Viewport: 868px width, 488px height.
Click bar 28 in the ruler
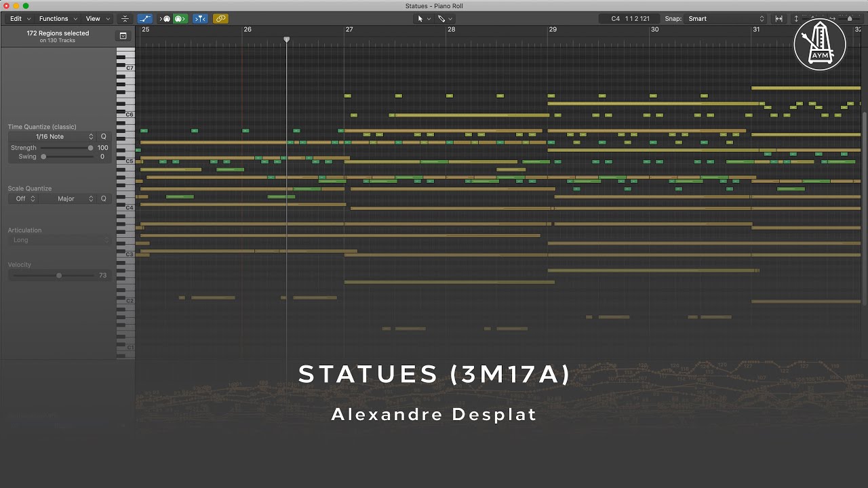[x=451, y=29]
